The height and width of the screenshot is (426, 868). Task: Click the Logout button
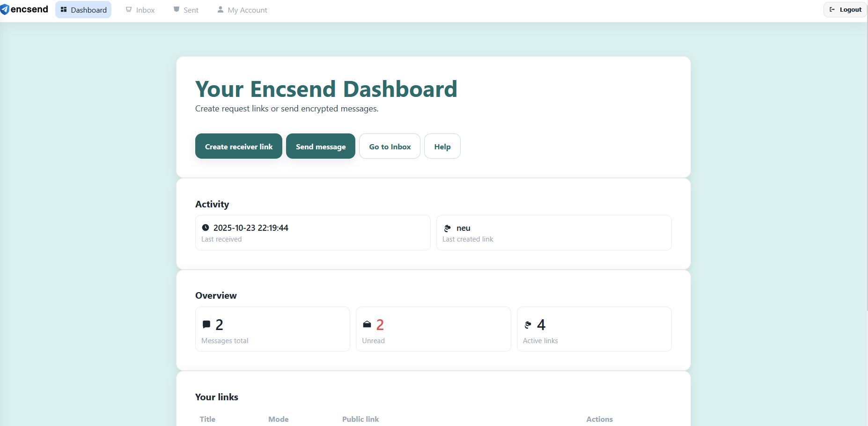pos(845,9)
